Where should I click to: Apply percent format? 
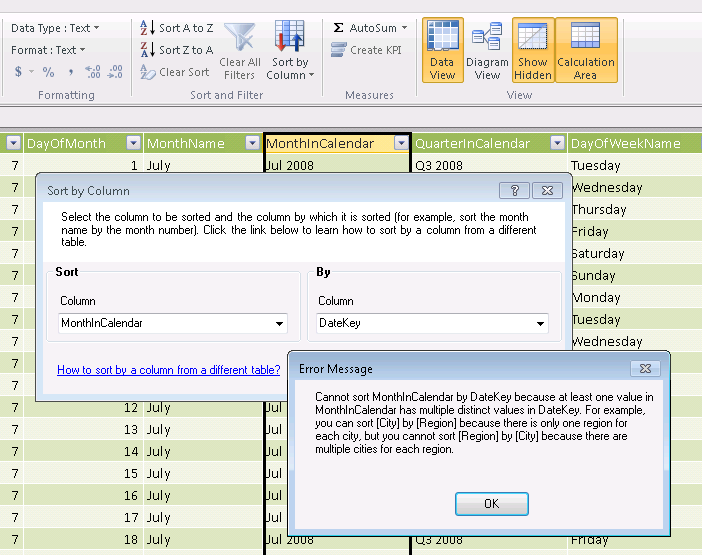tap(48, 72)
